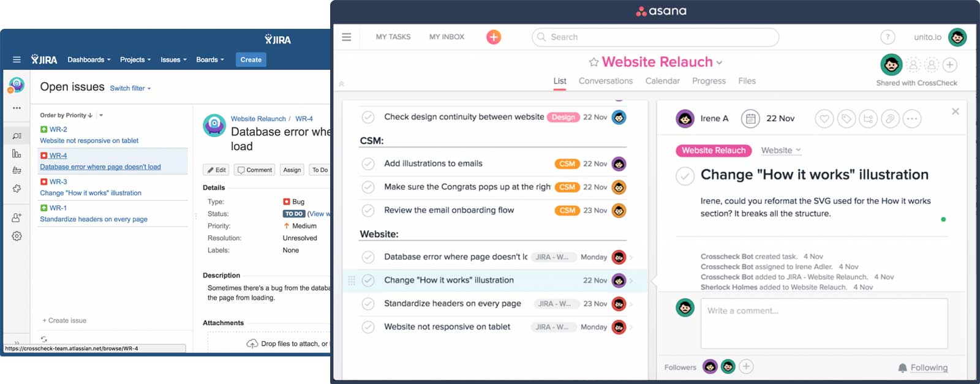Screen dimensions: 980x384
Task: Expand the Website Relauch project title chevron
Action: 720,62
